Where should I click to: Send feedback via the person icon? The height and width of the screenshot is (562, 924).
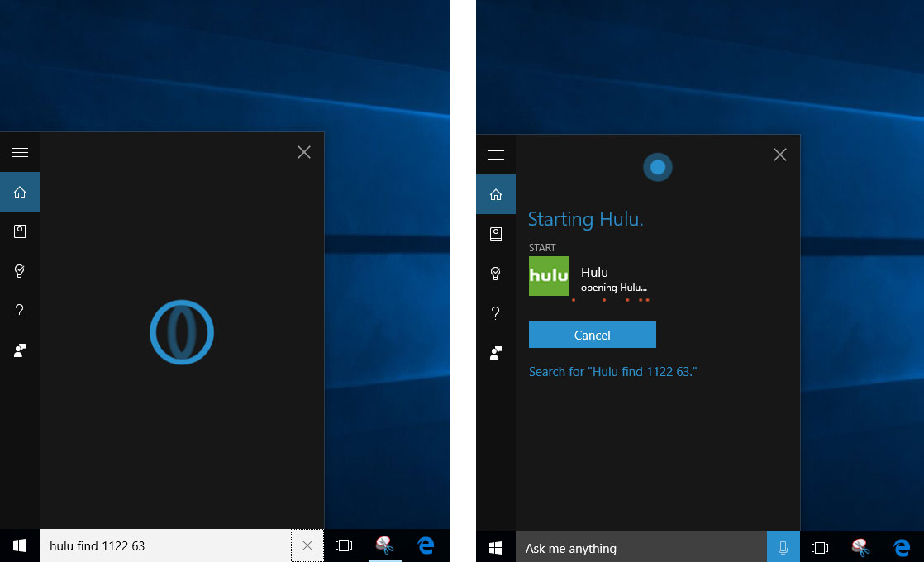20,350
